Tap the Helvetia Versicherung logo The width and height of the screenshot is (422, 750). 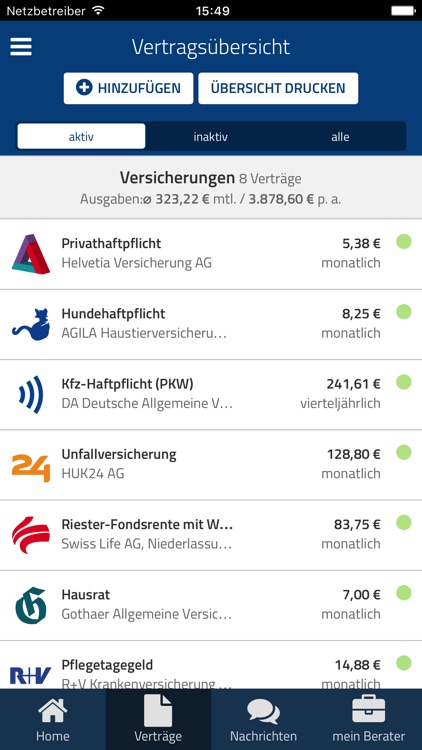click(x=31, y=254)
